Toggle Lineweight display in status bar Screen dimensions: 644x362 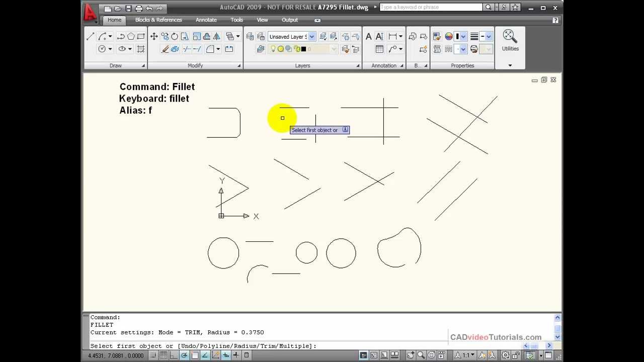236,355
